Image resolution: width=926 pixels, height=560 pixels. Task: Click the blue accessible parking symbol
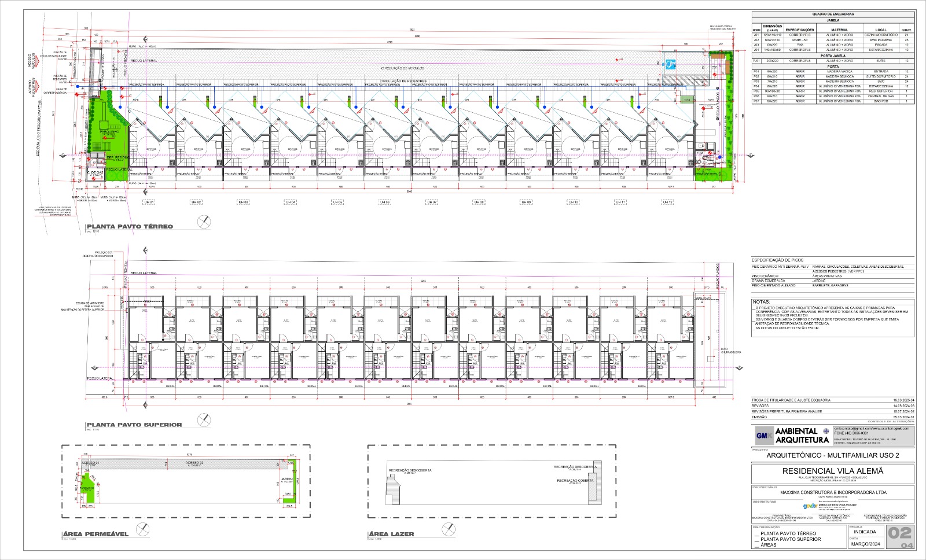click(670, 63)
